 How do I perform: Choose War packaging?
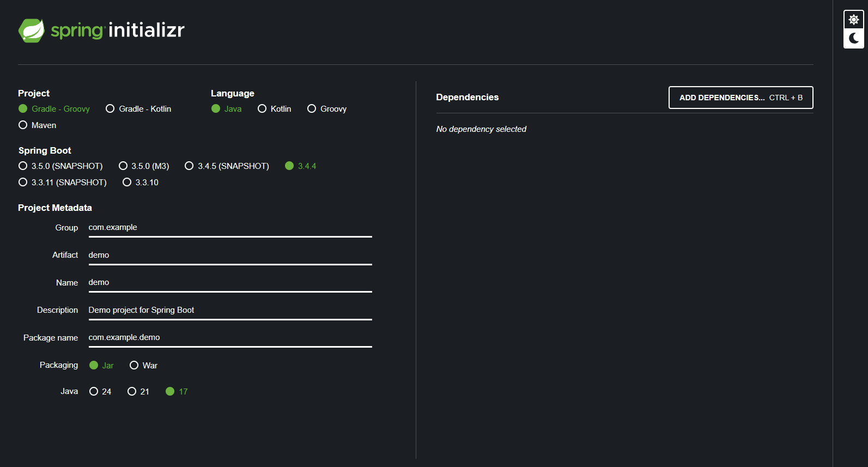[x=143, y=366]
